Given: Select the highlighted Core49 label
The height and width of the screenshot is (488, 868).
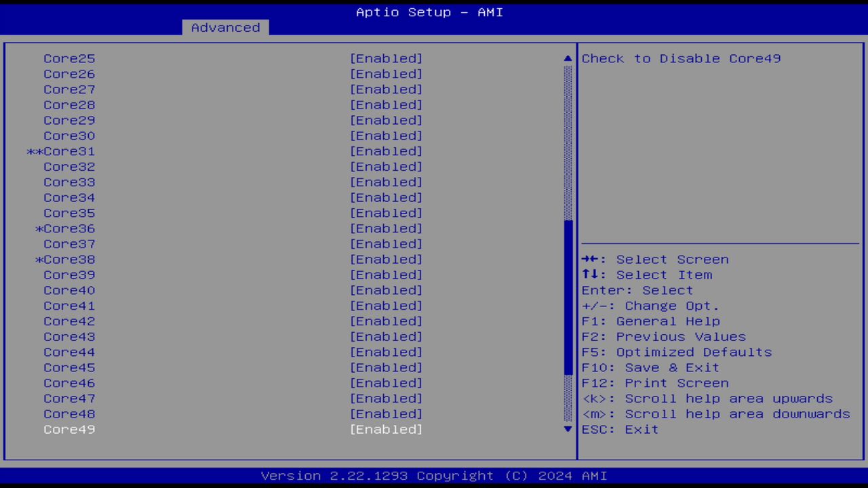Looking at the screenshot, I should [69, 429].
